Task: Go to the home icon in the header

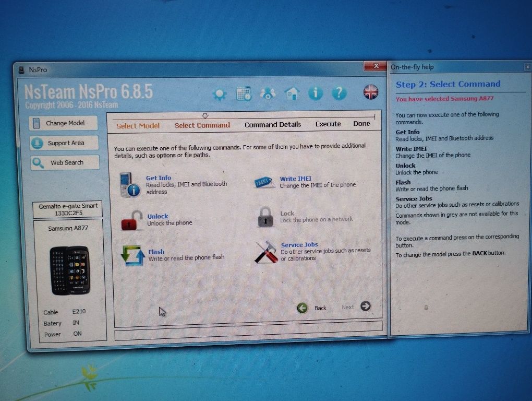Action: 292,93
